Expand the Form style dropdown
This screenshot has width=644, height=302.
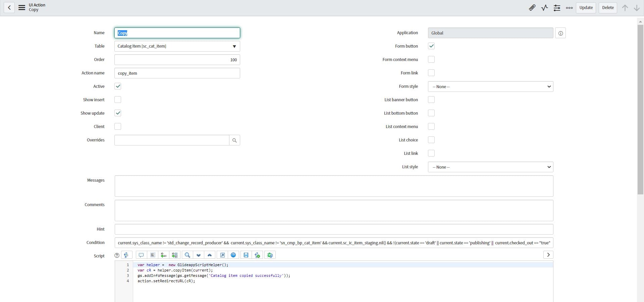490,86
